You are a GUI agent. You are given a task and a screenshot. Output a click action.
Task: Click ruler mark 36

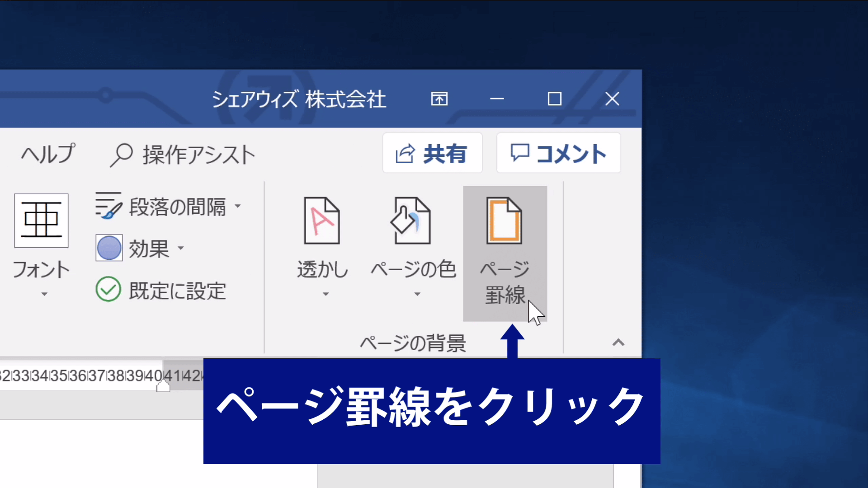click(x=78, y=375)
